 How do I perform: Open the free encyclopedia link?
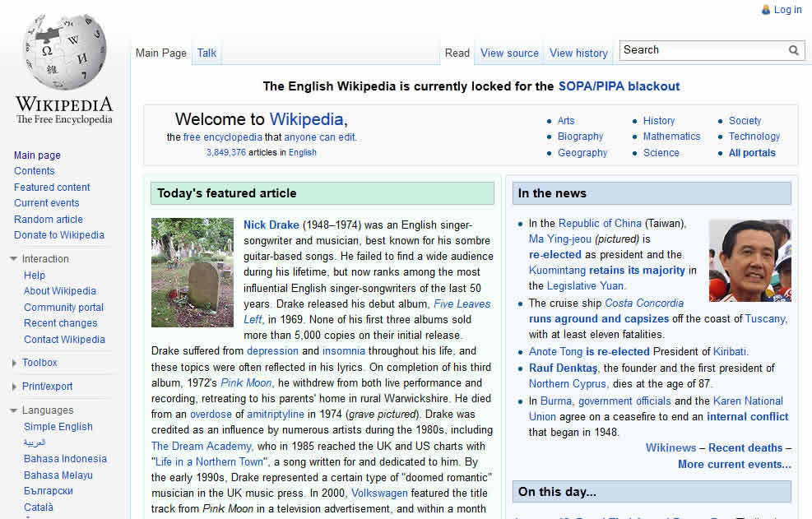click(x=223, y=137)
